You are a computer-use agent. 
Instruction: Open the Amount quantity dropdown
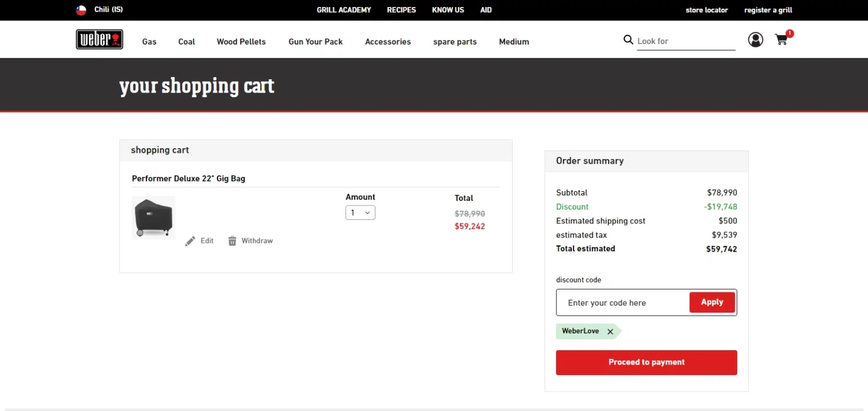pos(361,213)
